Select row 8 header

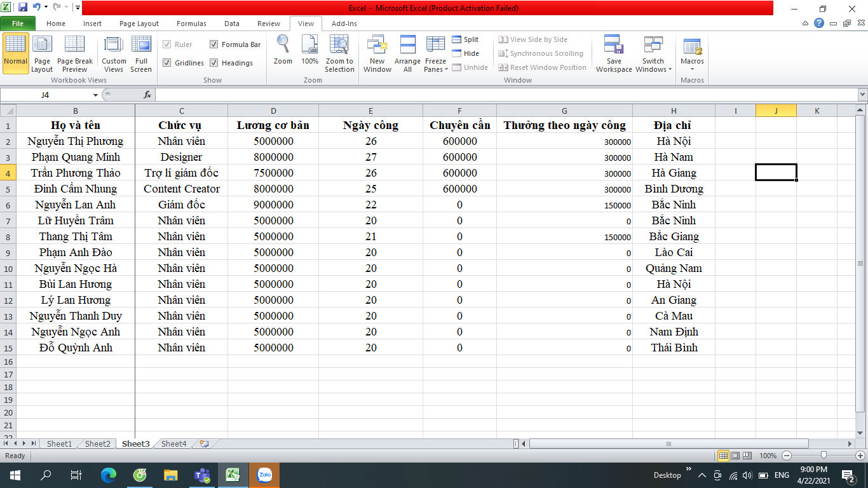tap(8, 236)
